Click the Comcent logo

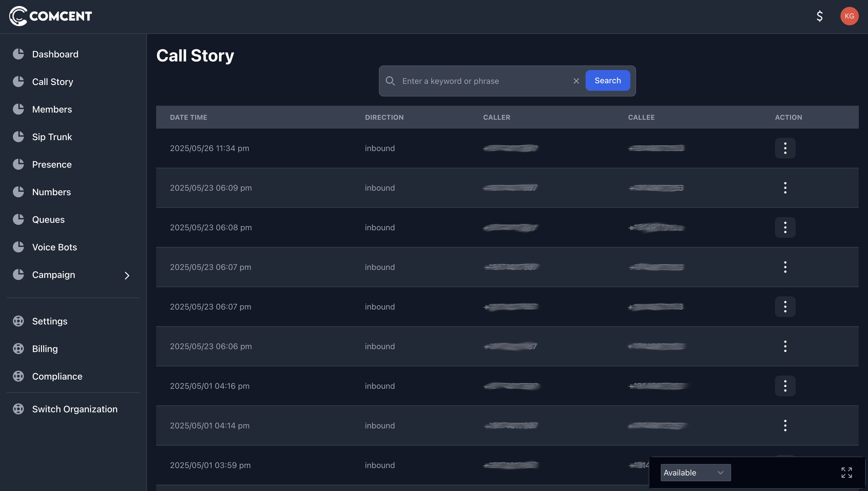[51, 16]
